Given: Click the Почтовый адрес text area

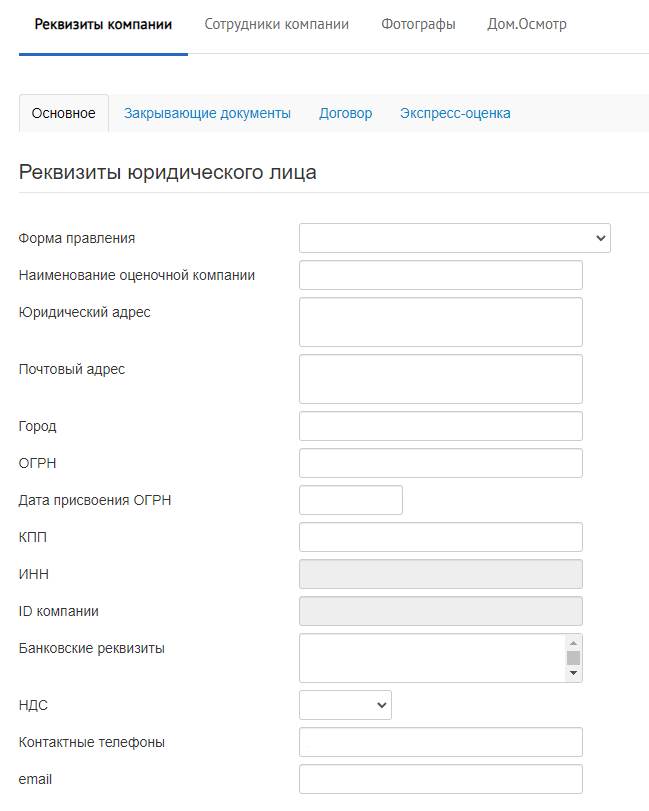Looking at the screenshot, I should pos(441,379).
